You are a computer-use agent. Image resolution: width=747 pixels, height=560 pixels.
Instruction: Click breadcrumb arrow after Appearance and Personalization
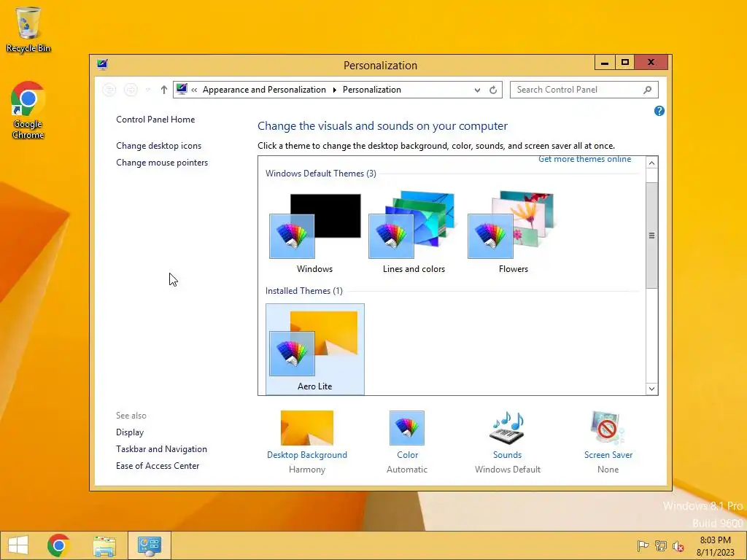334,90
